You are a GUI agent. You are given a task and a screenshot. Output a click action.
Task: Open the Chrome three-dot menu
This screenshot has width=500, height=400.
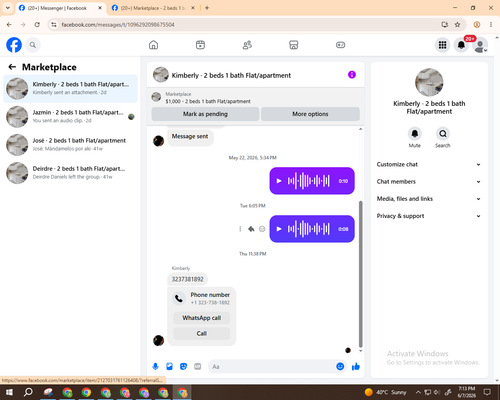(x=491, y=25)
